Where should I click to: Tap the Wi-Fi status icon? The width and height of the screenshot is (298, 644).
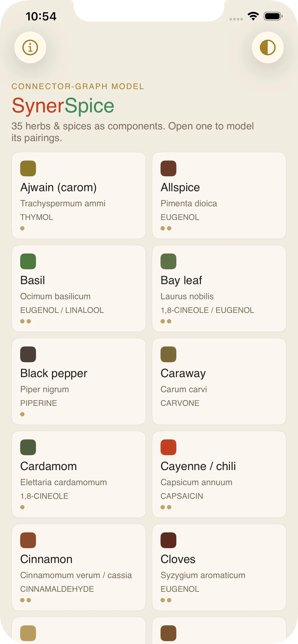coord(253,16)
